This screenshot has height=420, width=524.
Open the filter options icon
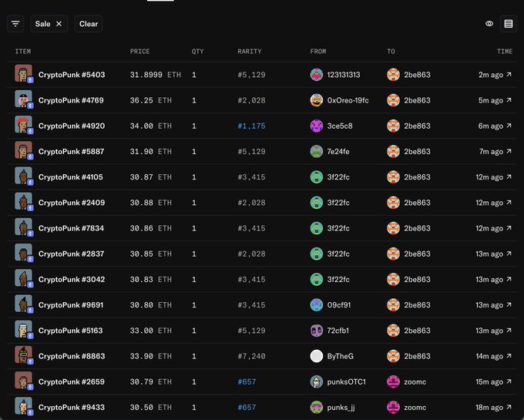coord(15,24)
